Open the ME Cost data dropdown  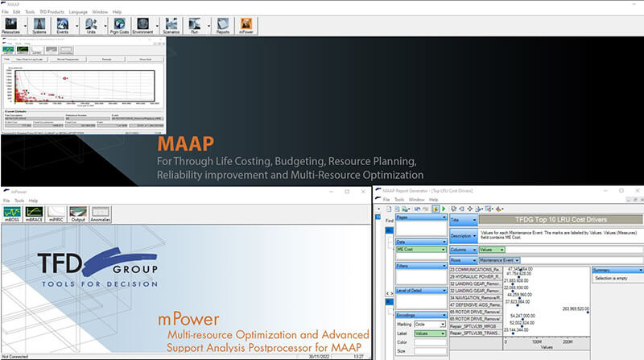444,250
